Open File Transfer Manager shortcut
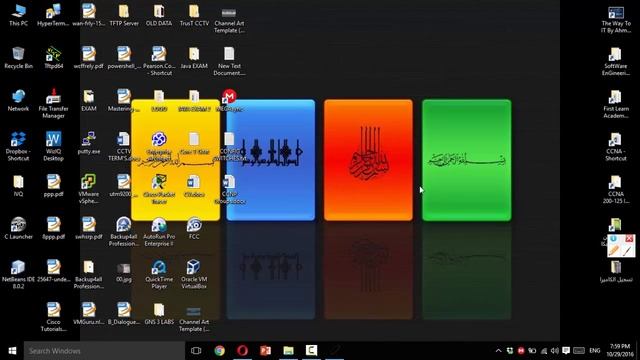 click(53, 104)
